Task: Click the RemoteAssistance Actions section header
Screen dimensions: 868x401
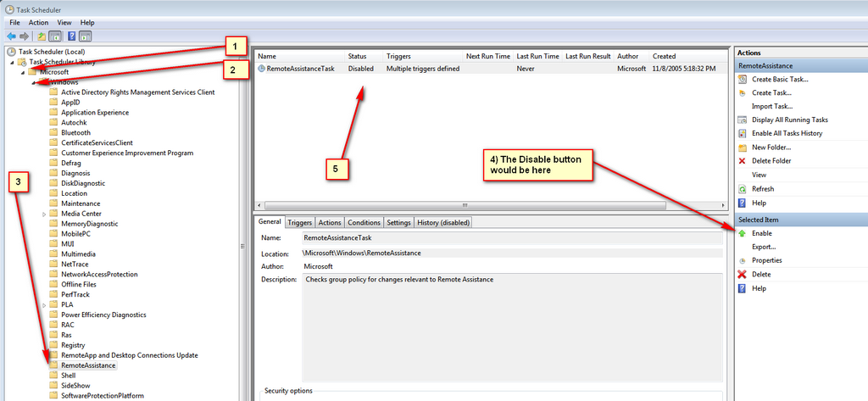Action: tap(801, 65)
